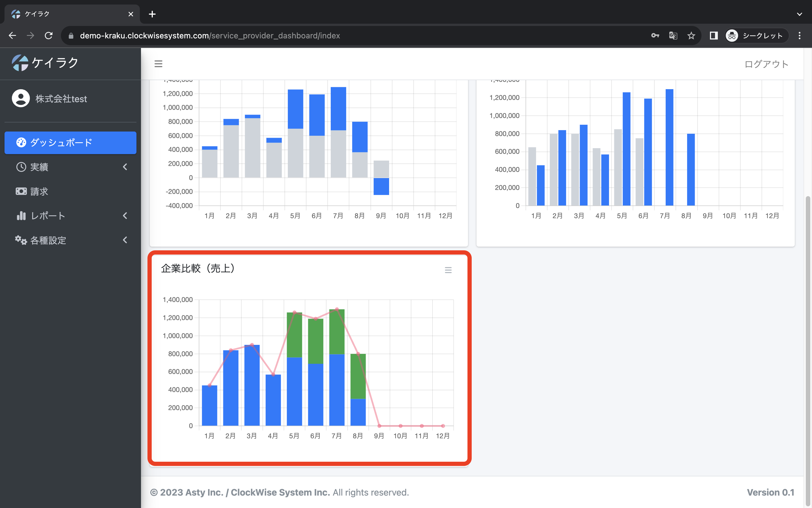Click the password key icon in address bar
Screen dimensions: 812x508
coord(655,36)
